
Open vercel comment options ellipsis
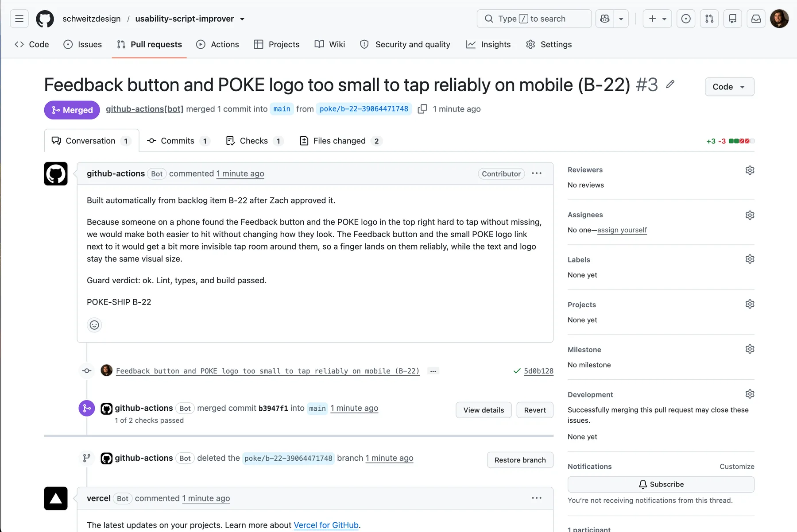(537, 498)
